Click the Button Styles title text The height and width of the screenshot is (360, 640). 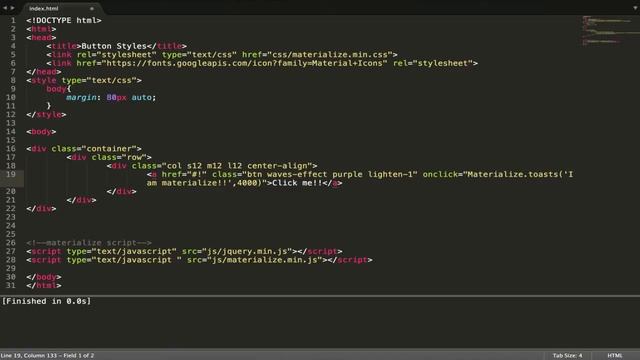pyautogui.click(x=114, y=46)
